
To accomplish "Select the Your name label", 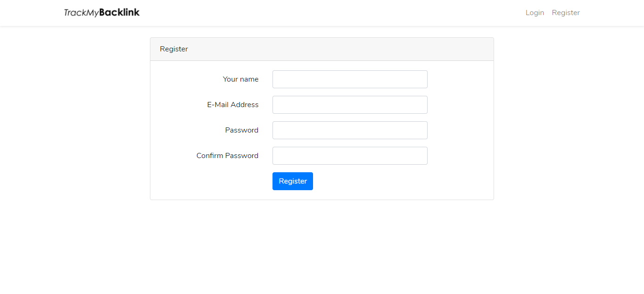I will (240, 79).
